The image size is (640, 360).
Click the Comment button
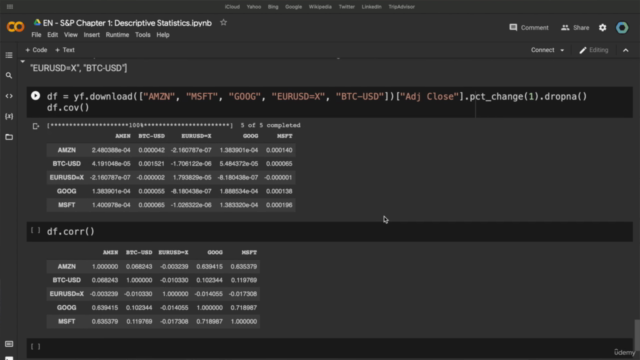529,27
